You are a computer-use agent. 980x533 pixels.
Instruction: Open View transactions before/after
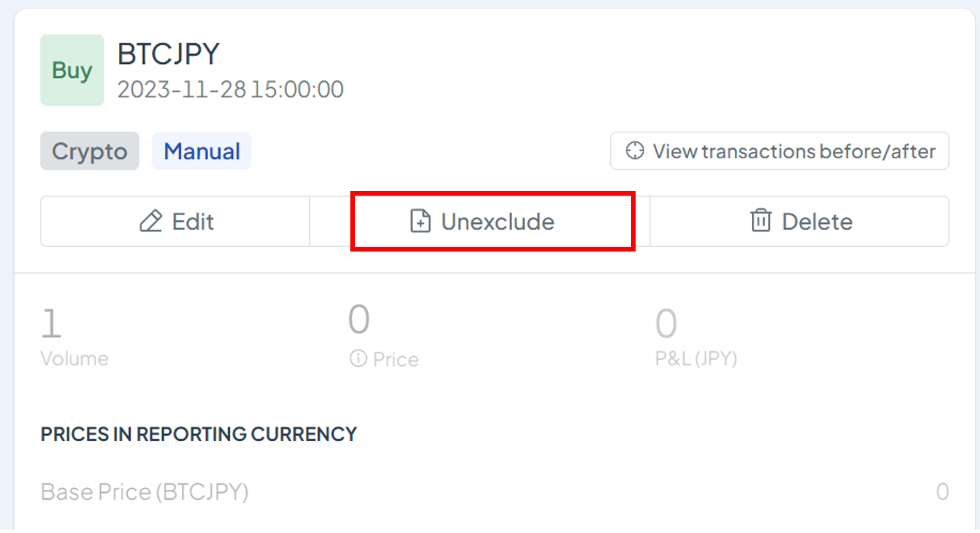point(779,151)
